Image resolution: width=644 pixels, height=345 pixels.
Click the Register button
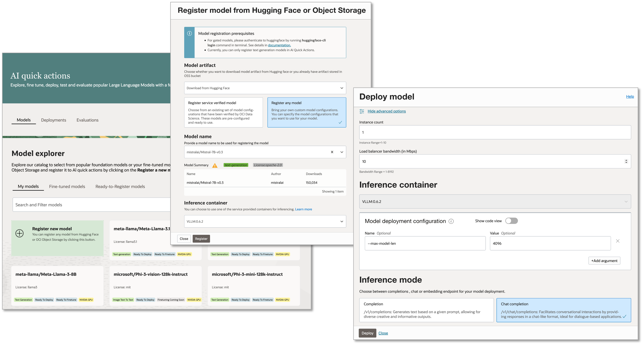(x=201, y=239)
